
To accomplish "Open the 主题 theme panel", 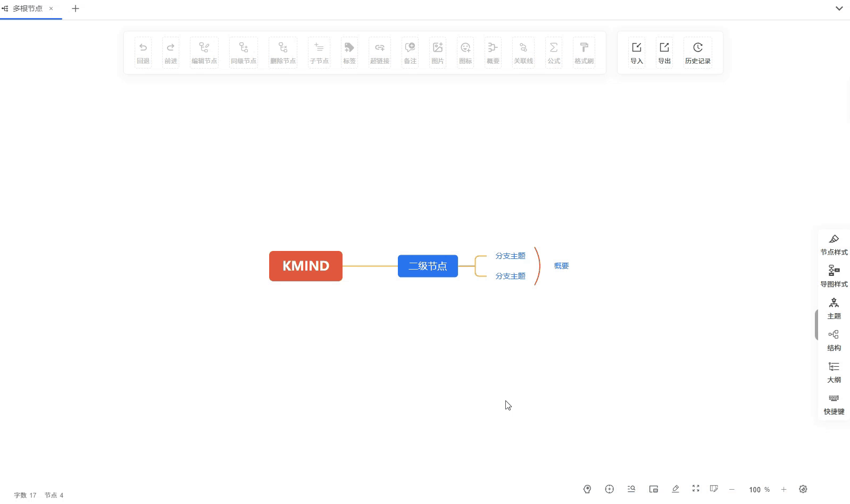I will coord(834,309).
